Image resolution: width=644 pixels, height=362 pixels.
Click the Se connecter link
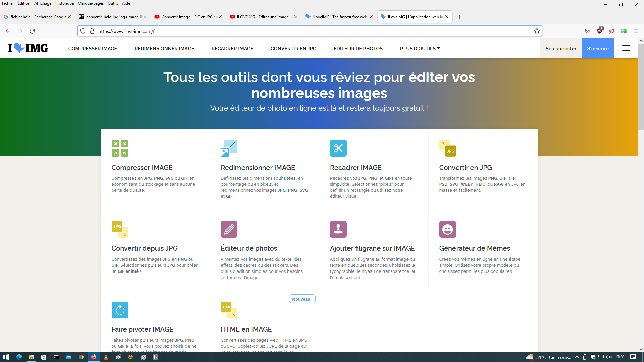[x=561, y=48]
